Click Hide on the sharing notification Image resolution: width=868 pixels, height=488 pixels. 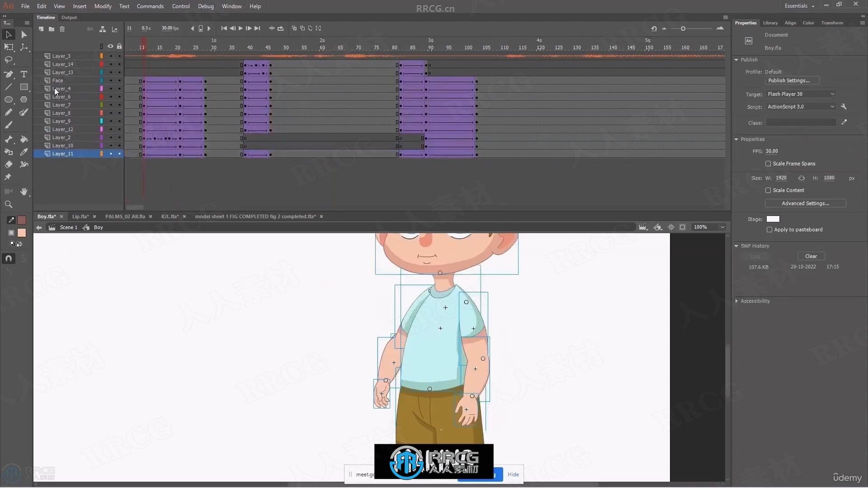pos(513,474)
